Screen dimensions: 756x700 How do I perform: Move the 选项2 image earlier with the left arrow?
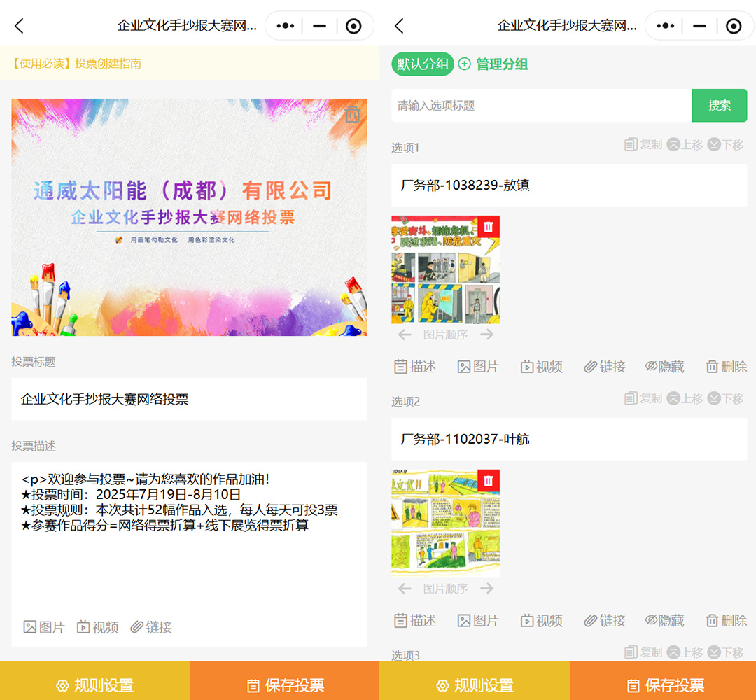point(405,589)
